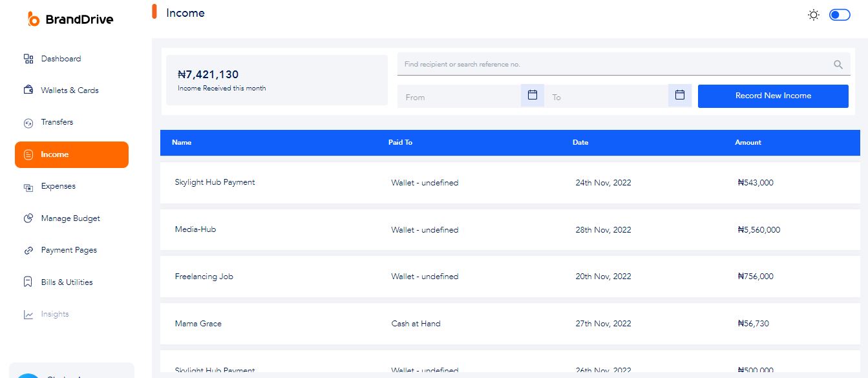Click the Payment Pages link icon
868x378 pixels.
tap(28, 250)
